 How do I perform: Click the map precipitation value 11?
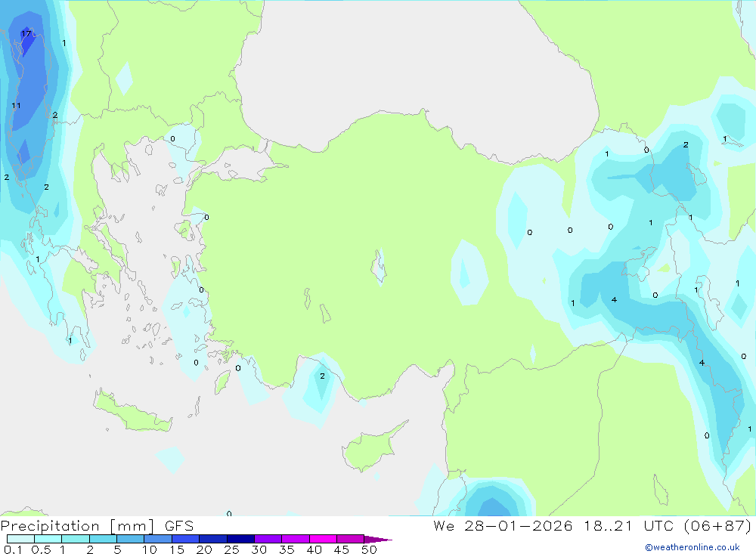[x=17, y=106]
